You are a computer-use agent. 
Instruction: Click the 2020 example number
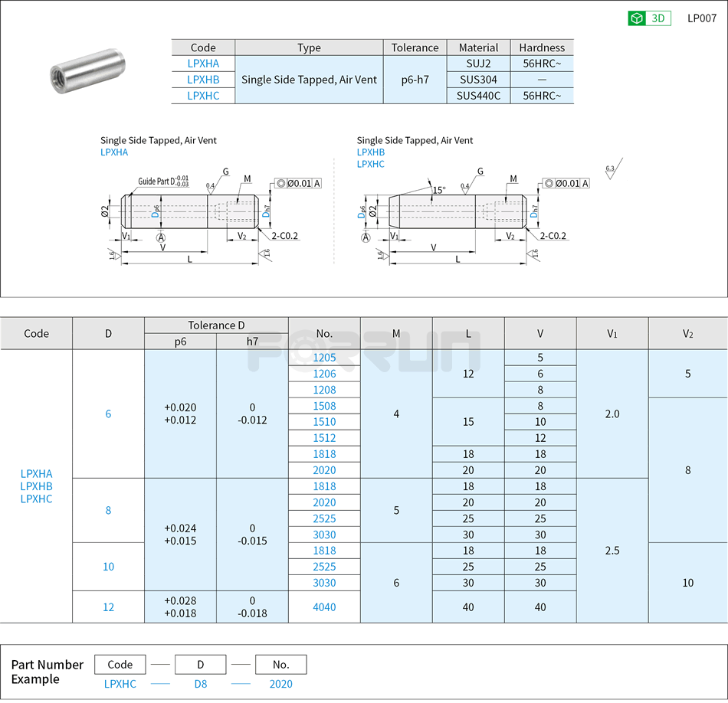[280, 684]
